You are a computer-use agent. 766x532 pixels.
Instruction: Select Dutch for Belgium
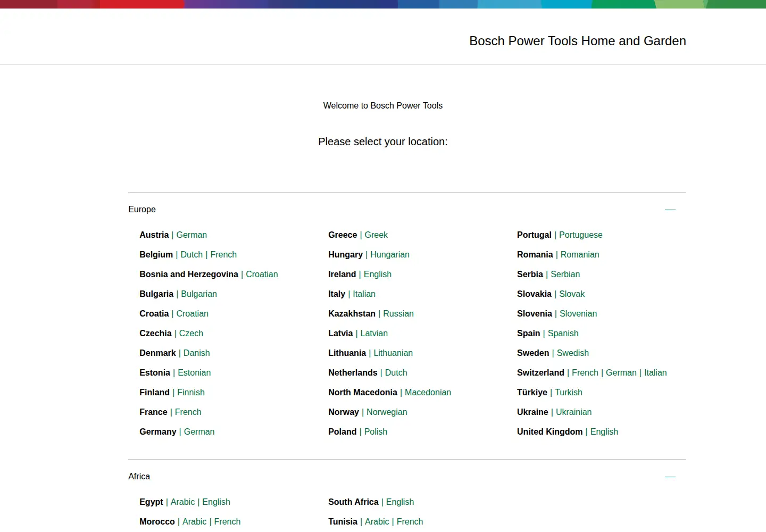(191, 255)
